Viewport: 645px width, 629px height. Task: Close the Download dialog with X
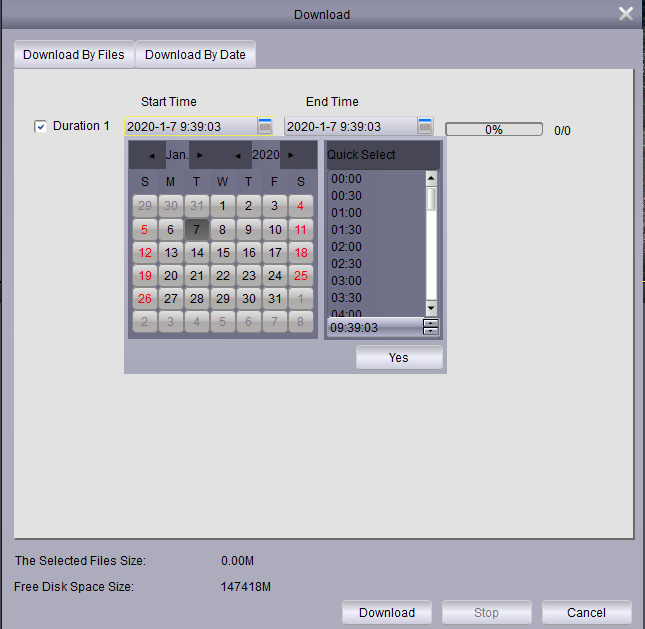[x=626, y=14]
